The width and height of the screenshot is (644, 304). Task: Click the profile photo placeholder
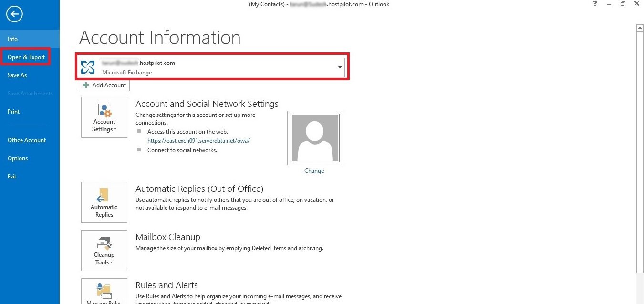[315, 138]
